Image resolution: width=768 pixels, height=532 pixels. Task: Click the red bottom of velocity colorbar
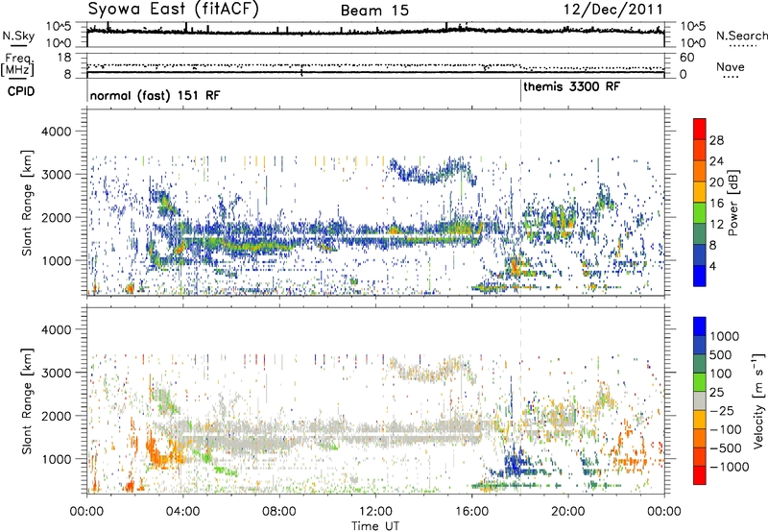click(700, 475)
